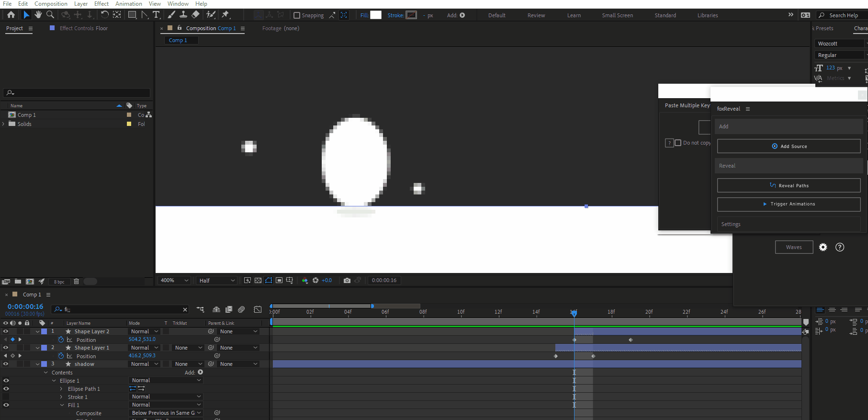This screenshot has height=420, width=868.
Task: Open Shape Layer 2 blend Mode dropdown
Action: point(145,331)
